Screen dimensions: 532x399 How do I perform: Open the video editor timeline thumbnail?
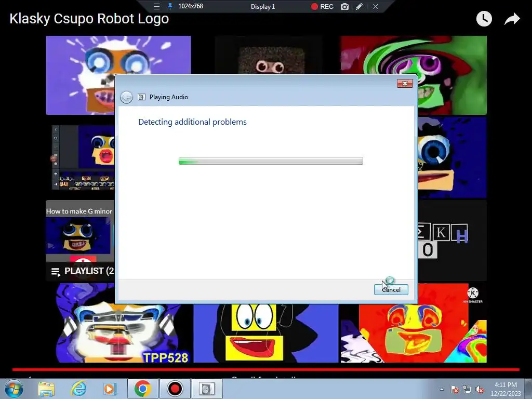(x=84, y=157)
